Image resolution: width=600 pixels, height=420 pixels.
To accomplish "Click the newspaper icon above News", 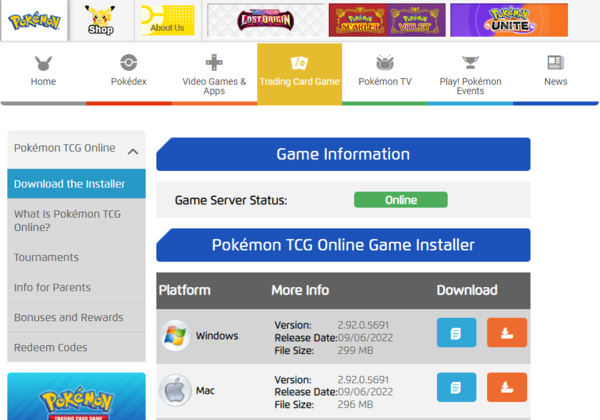I will [x=556, y=62].
